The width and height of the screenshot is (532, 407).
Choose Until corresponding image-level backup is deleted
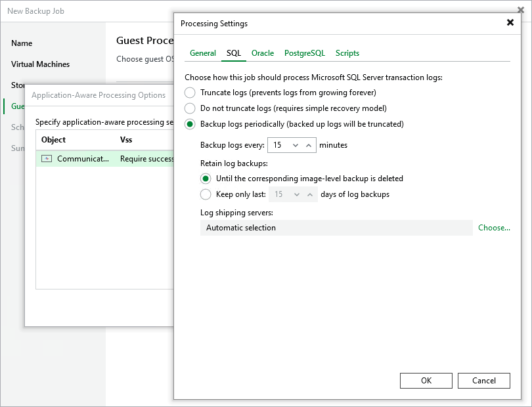[206, 179]
